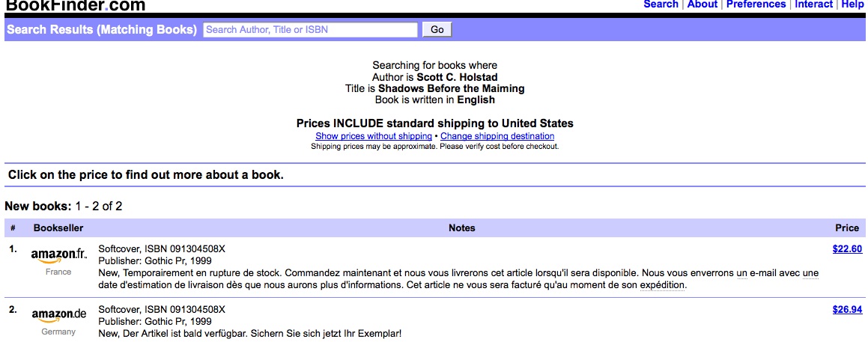Open the About link in the header
Viewport: 868px width, 342px height.
coord(702,4)
